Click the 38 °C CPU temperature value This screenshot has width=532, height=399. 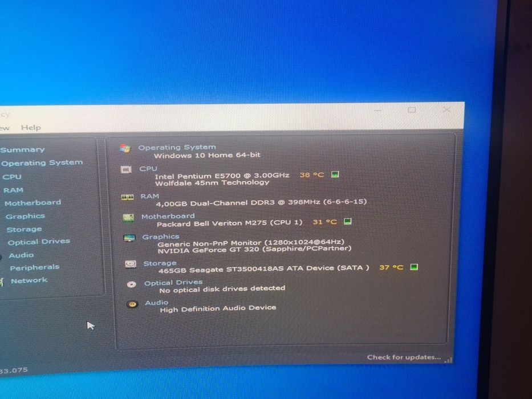pyautogui.click(x=312, y=175)
